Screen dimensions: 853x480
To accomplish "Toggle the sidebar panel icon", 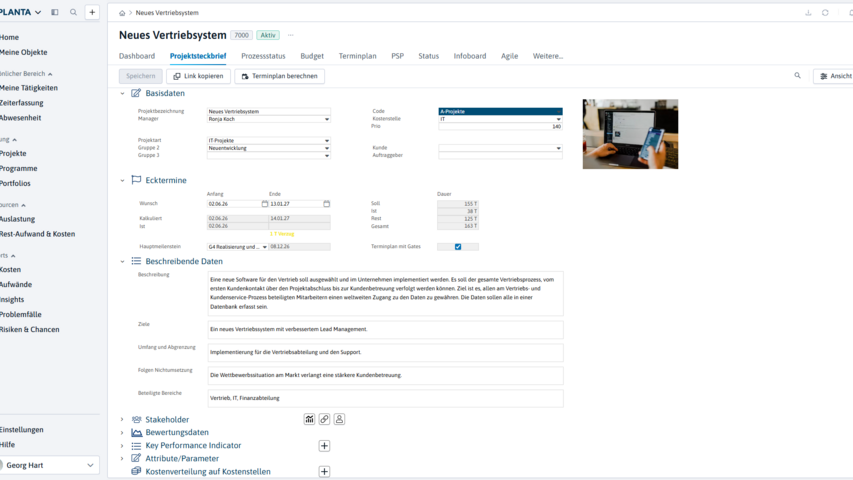I will click(54, 12).
